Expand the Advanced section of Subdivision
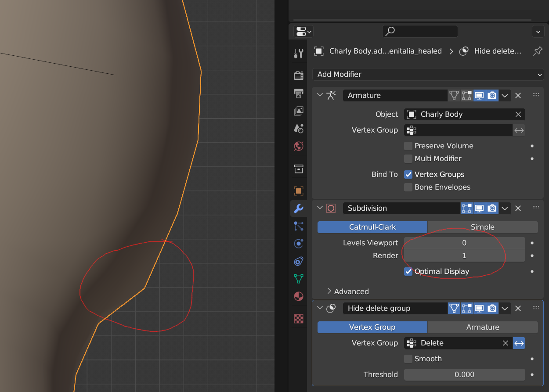The height and width of the screenshot is (392, 549). (x=348, y=291)
